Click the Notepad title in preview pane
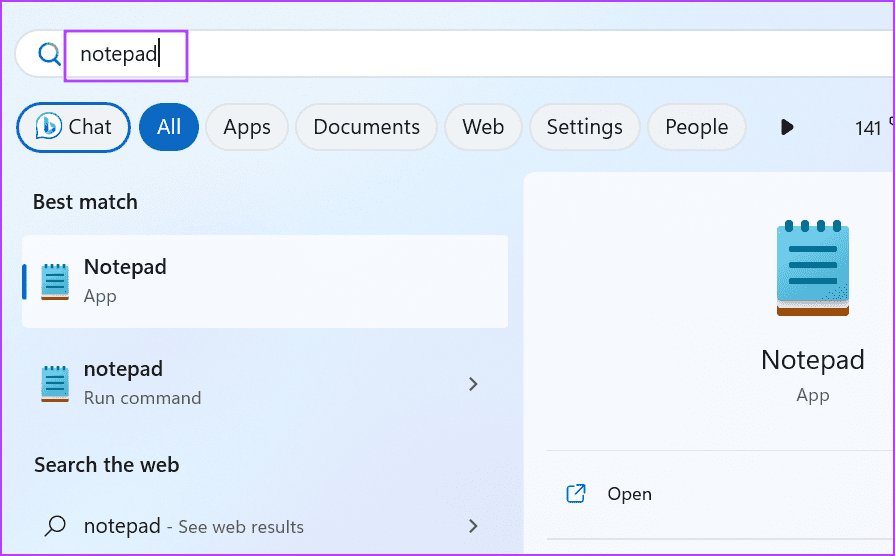 point(813,360)
